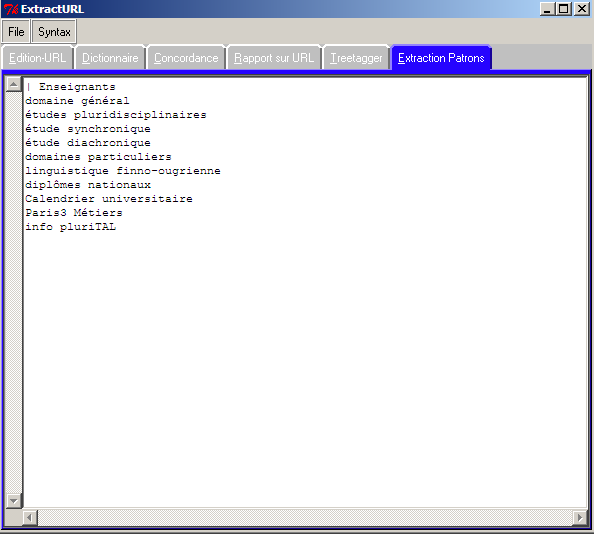Open the File menu
Screen dimensions: 594x534
pos(16,31)
